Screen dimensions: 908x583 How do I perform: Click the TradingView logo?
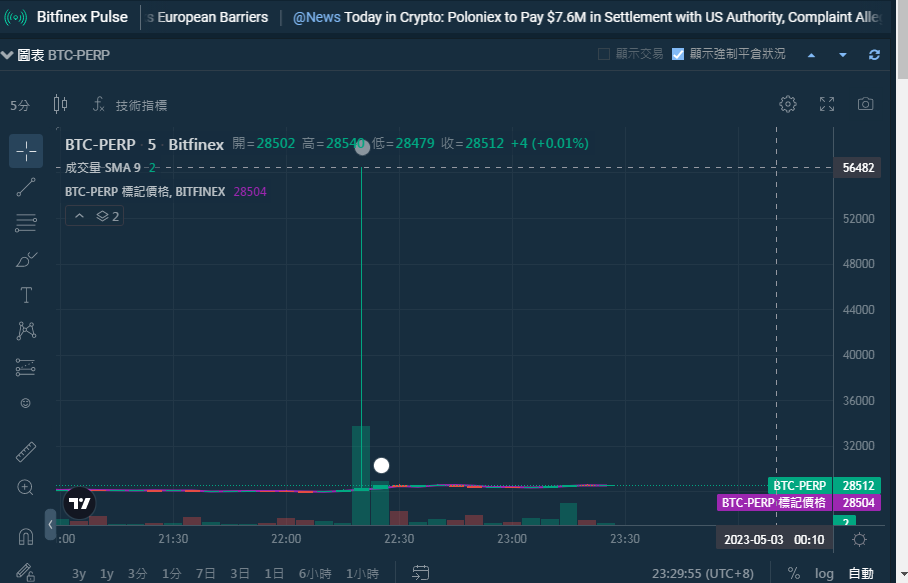pyautogui.click(x=79, y=503)
